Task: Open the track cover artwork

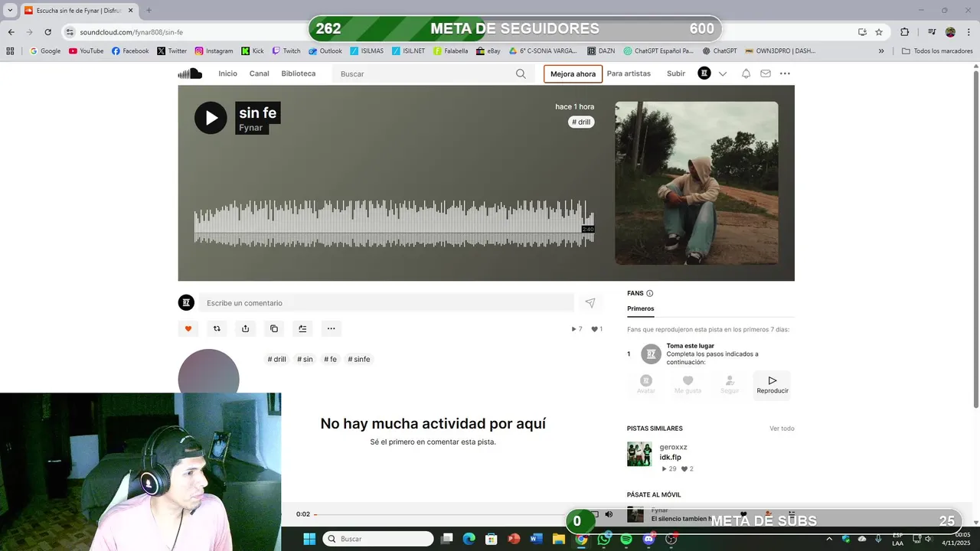Action: (x=697, y=183)
